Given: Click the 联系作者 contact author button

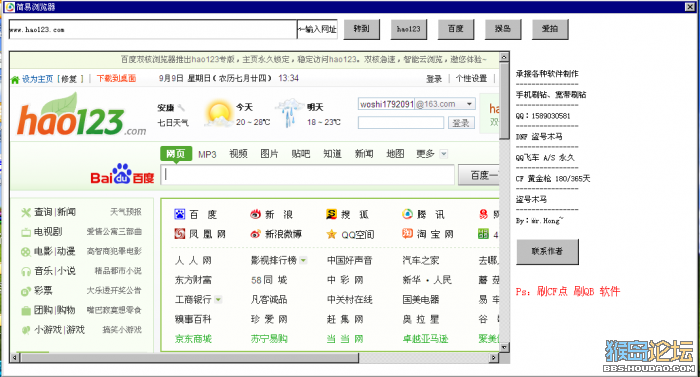Looking at the screenshot, I should click(547, 251).
